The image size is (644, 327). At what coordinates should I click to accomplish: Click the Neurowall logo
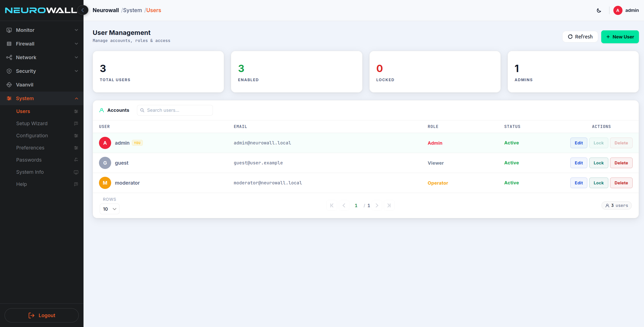point(41,10)
